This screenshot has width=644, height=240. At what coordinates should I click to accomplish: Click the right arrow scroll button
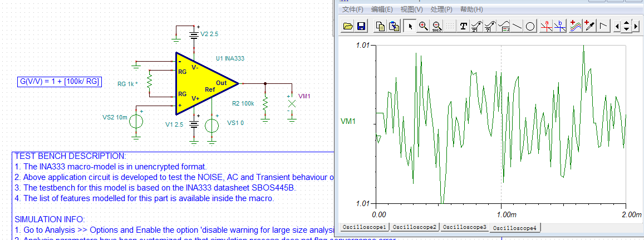pyautogui.click(x=637, y=27)
